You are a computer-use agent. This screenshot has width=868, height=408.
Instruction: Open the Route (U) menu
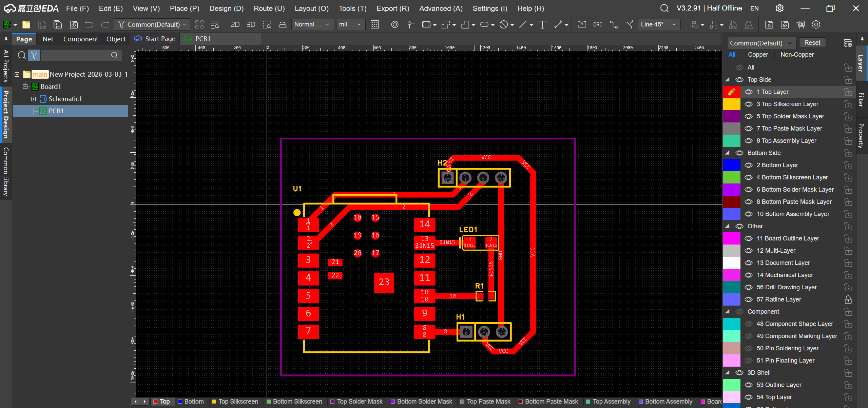269,8
